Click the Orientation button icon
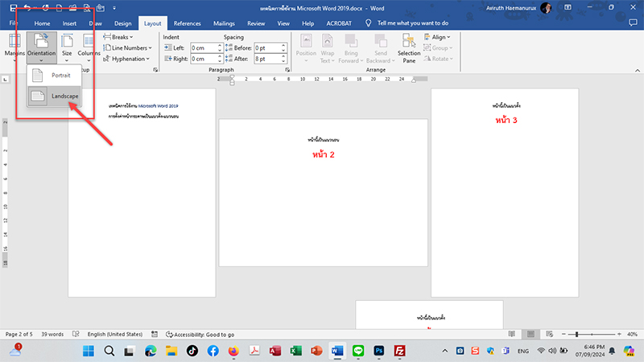644x362 pixels. [40, 42]
